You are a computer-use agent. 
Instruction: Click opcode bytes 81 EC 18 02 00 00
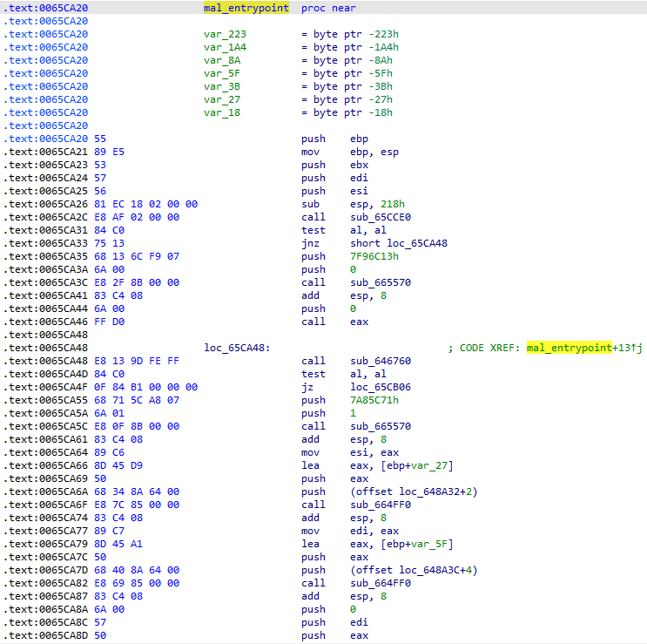point(146,204)
